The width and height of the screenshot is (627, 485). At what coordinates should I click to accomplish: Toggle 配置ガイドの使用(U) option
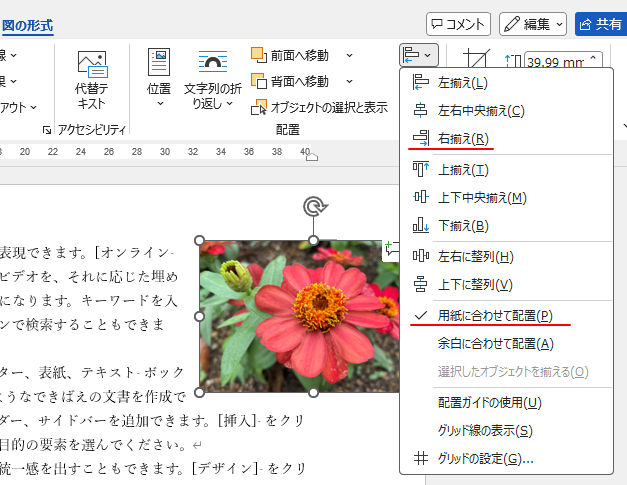pos(506,402)
